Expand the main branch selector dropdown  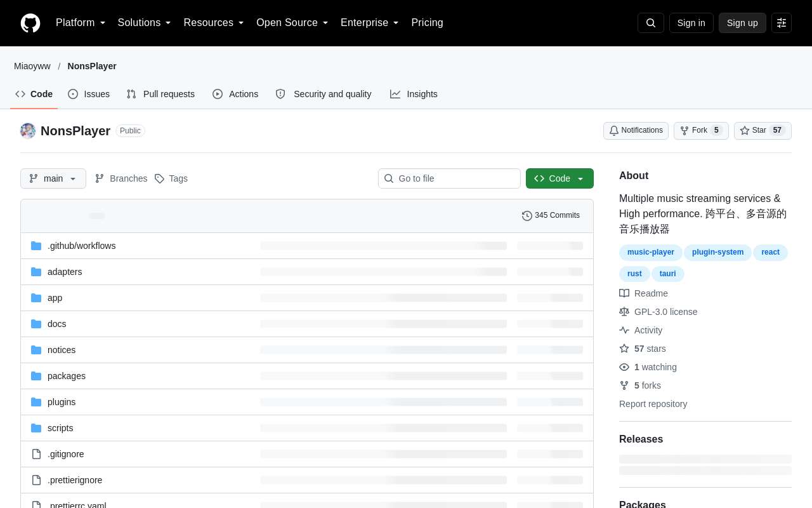tap(53, 178)
